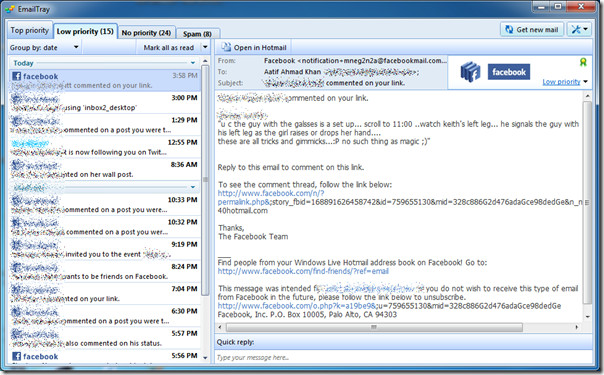Select the Low priority (15) tab
Screen dimensions: 604x375
(85, 31)
